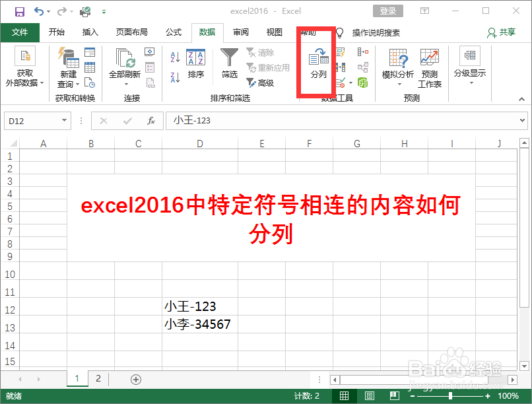Click the 登录 sign-in button
Image resolution: width=532 pixels, height=404 pixels.
[388, 11]
